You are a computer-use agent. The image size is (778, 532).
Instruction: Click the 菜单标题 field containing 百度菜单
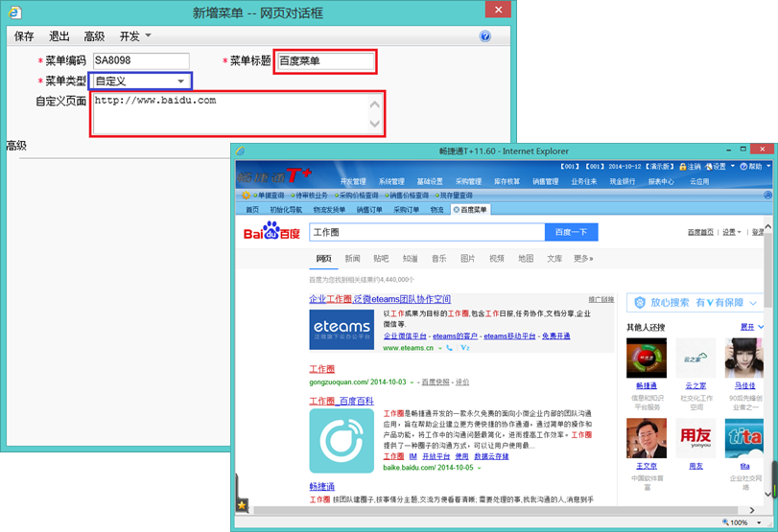coord(325,61)
